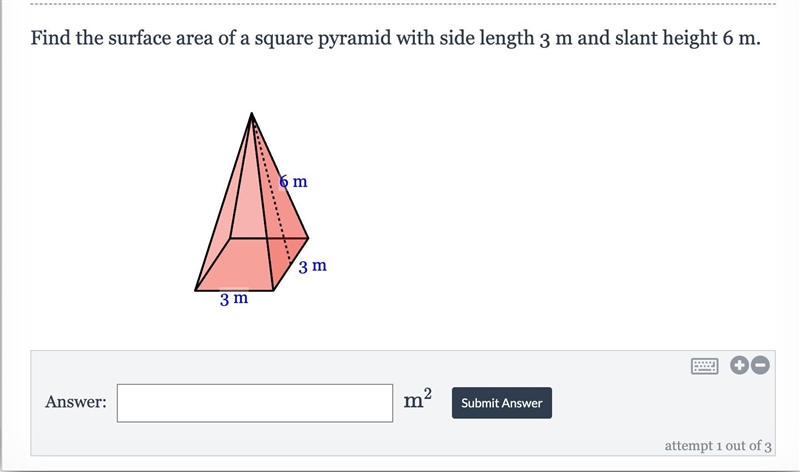Viewport: 800px width, 472px height.
Task: Click the Submit Answer button
Action: point(502,403)
